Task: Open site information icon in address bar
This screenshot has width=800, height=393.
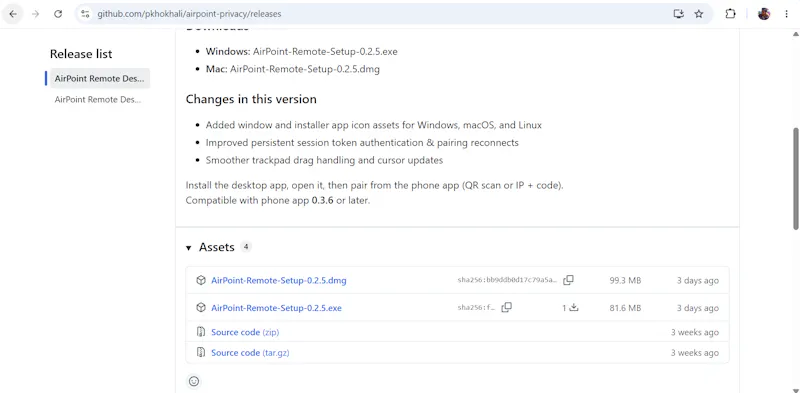Action: pyautogui.click(x=85, y=14)
